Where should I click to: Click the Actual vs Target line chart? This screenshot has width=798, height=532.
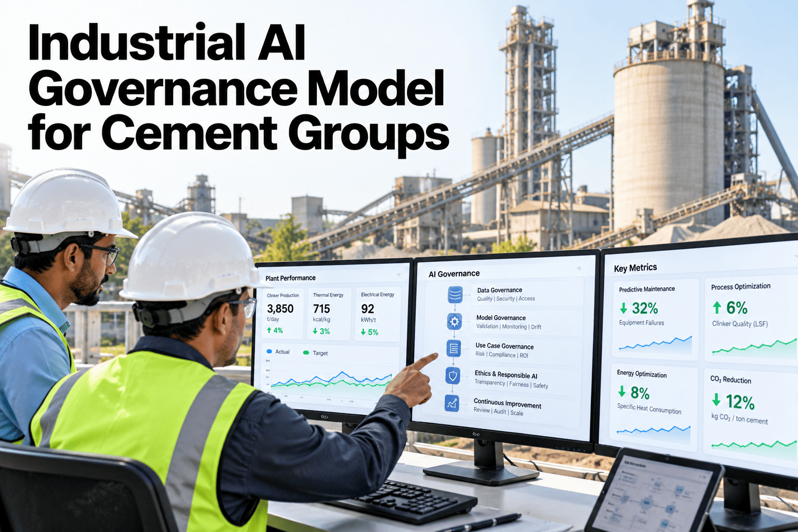point(330,380)
